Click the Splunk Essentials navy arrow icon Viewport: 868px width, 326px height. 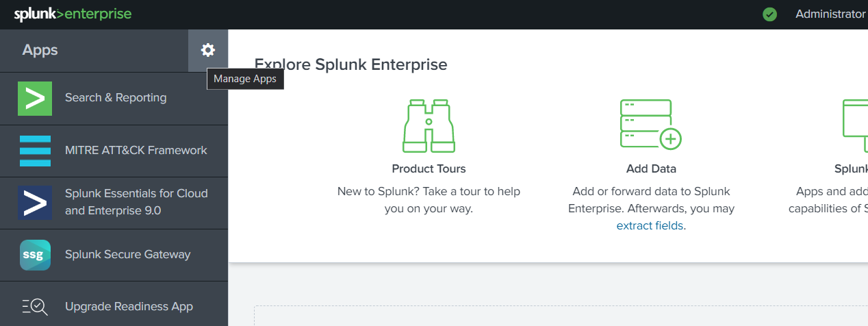click(x=35, y=203)
